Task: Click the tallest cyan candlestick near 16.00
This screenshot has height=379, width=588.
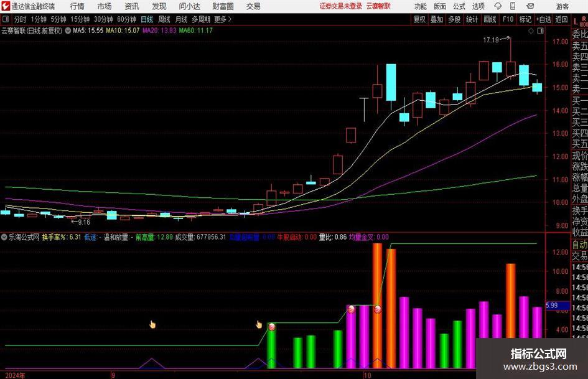Action: (391, 82)
